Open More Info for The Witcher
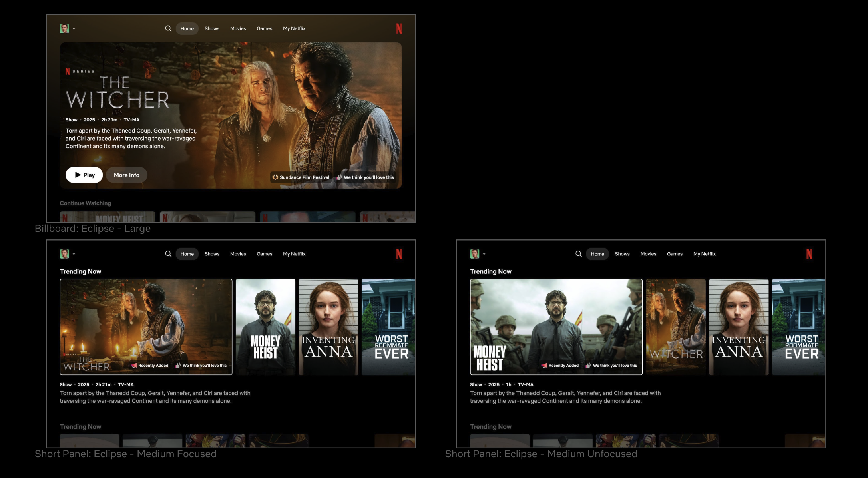Screen dimensions: 868x478 tap(126, 175)
